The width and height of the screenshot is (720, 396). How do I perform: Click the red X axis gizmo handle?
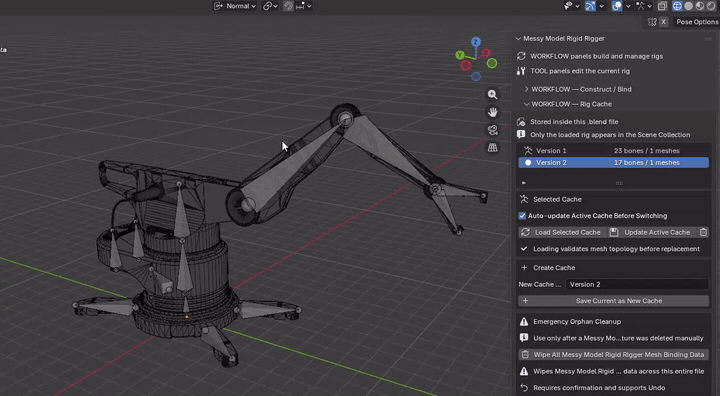tap(486, 53)
